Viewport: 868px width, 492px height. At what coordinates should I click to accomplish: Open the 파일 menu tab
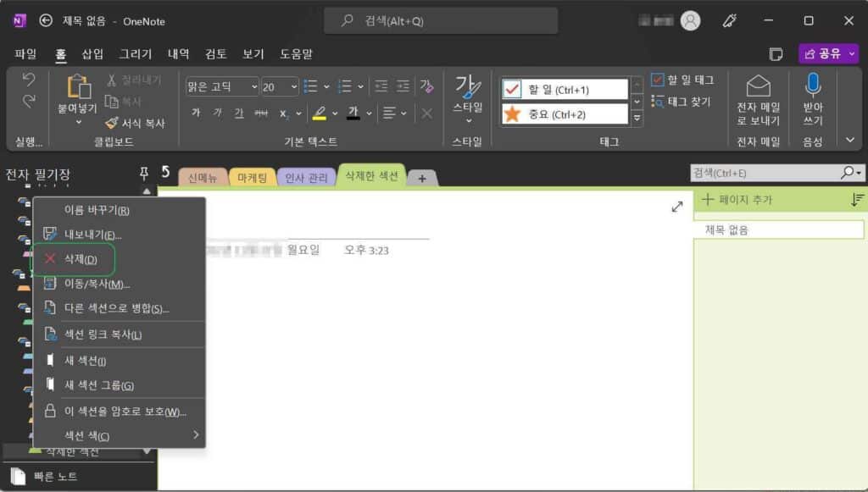[x=25, y=53]
